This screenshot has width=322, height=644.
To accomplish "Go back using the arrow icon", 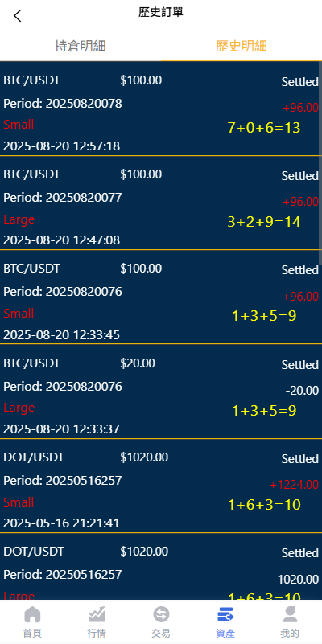I will coord(17,16).
